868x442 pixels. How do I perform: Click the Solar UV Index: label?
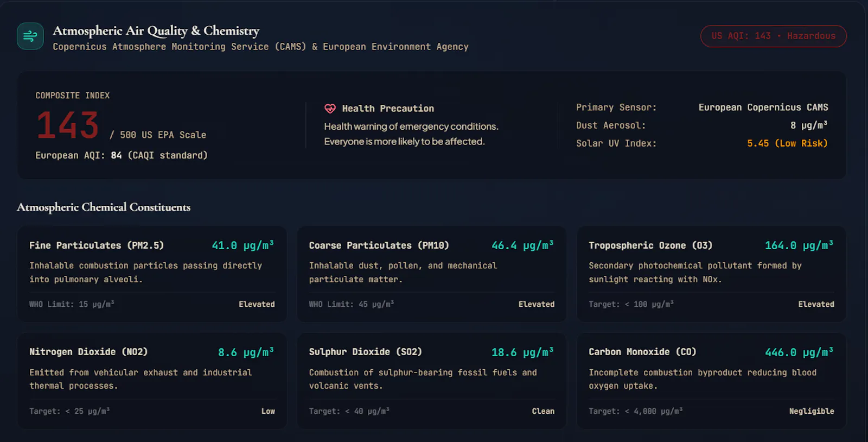[616, 143]
